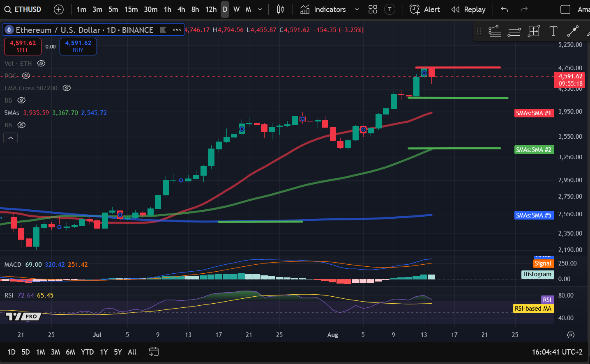Image resolution: width=590 pixels, height=364 pixels.
Task: Click the SMAs:SMA #5 price label
Action: click(534, 215)
